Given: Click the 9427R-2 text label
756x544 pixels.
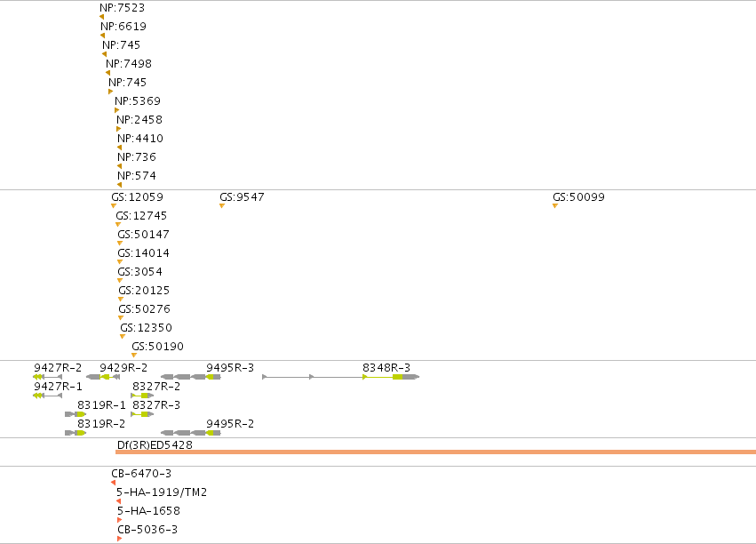Looking at the screenshot, I should click(58, 367).
